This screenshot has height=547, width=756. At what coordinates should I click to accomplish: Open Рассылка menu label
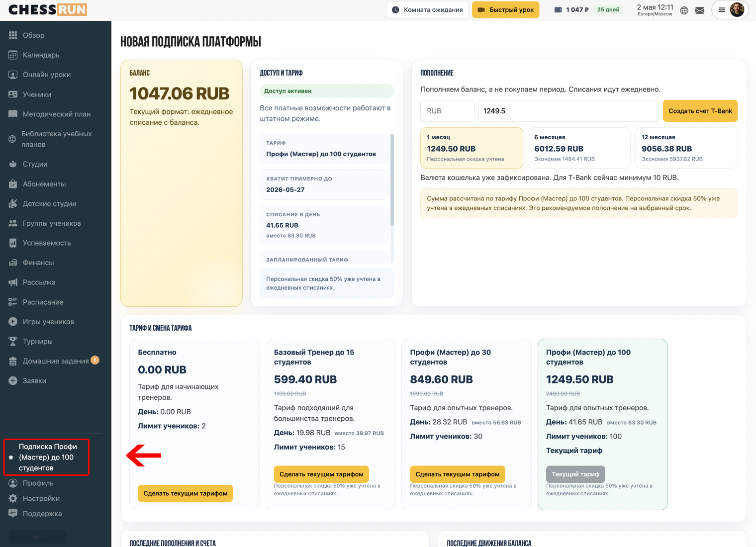(39, 282)
